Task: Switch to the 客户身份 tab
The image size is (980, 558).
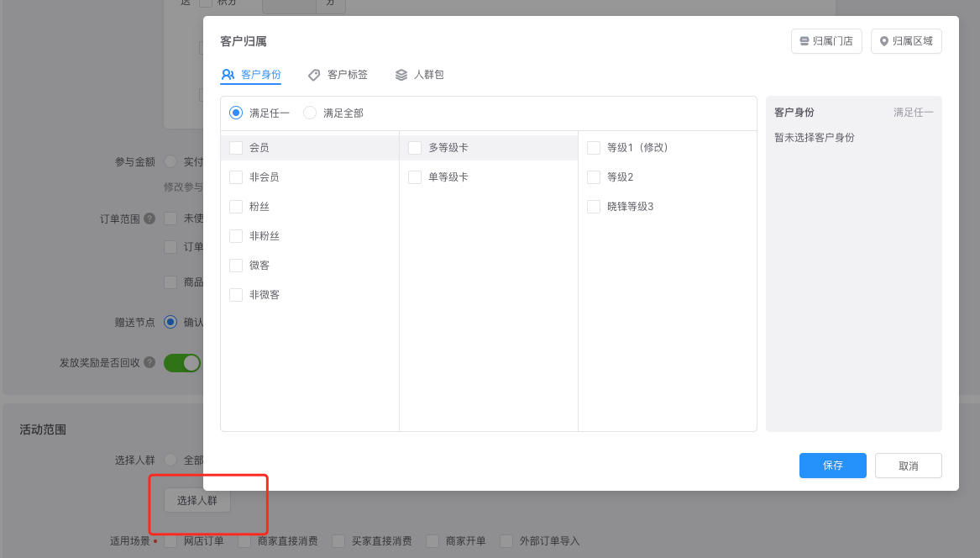Action: click(251, 75)
